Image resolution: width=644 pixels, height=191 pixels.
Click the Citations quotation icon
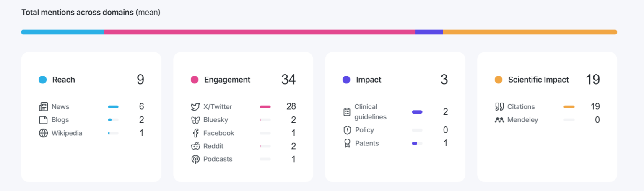[499, 107]
